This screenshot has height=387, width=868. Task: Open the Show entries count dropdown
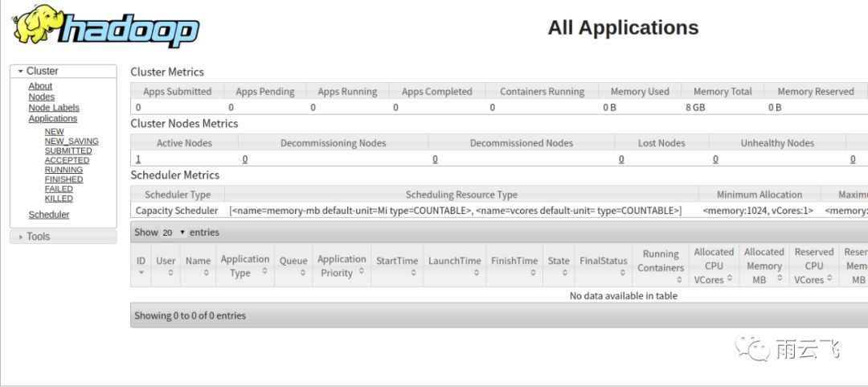click(x=174, y=233)
